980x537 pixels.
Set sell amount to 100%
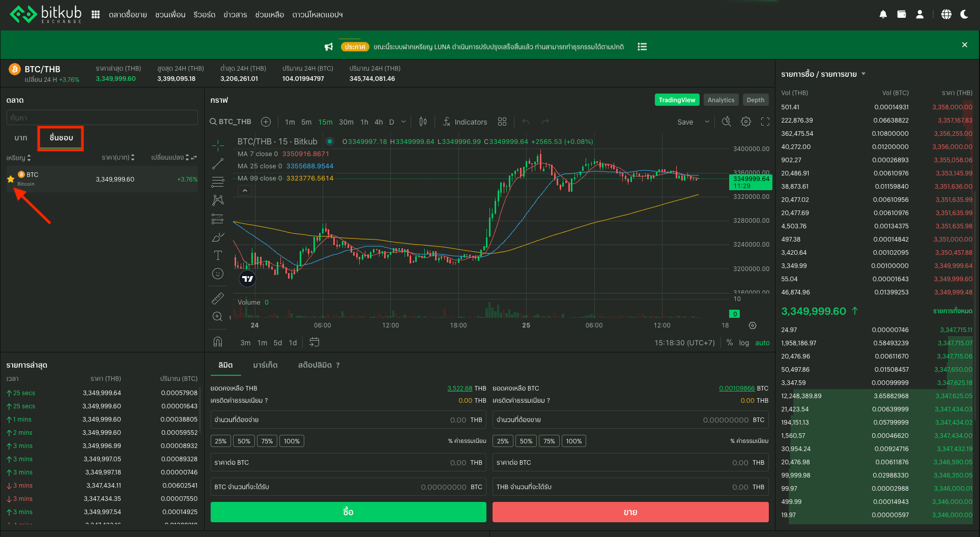(x=573, y=441)
